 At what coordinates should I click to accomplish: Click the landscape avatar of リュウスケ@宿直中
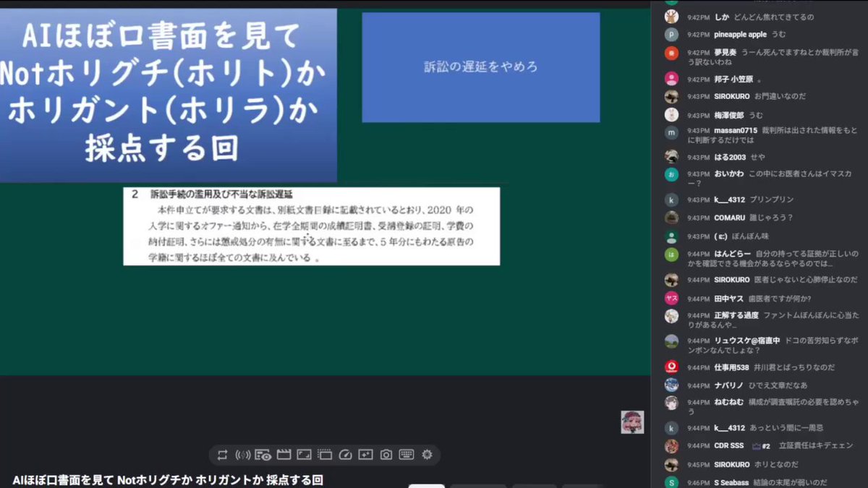point(671,341)
